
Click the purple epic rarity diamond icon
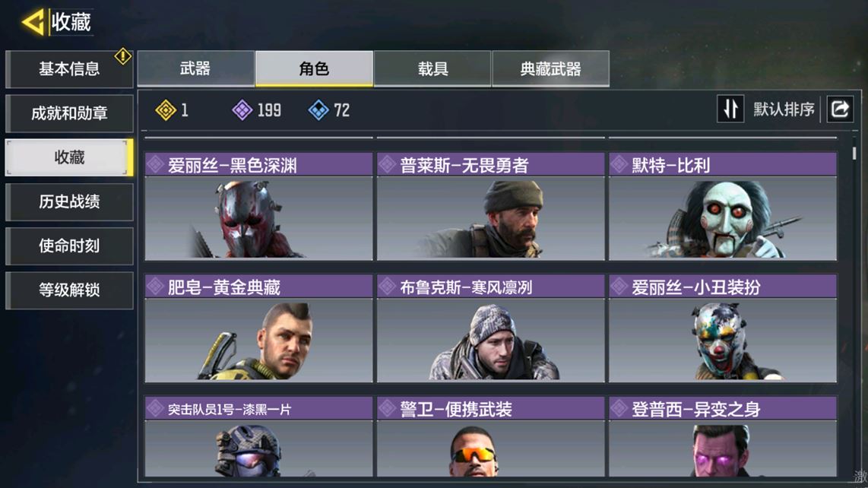[x=242, y=110]
